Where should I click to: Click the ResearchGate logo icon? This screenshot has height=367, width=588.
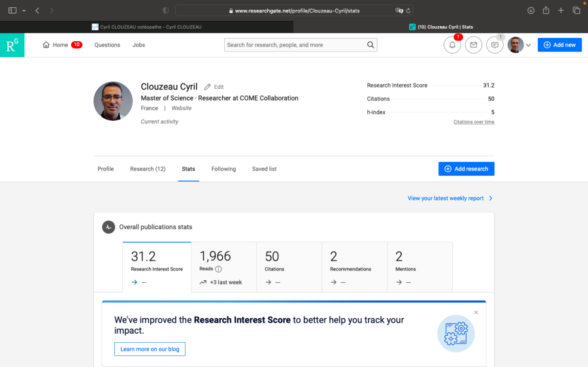pos(12,45)
